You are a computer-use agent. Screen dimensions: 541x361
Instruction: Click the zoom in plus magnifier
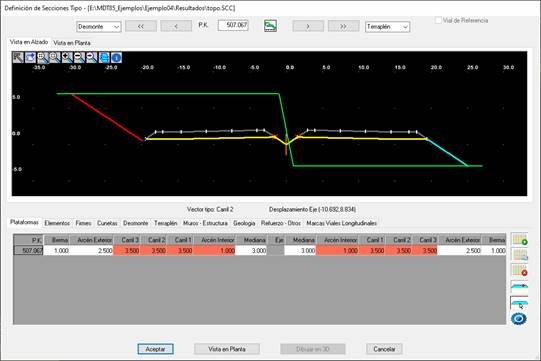point(67,57)
